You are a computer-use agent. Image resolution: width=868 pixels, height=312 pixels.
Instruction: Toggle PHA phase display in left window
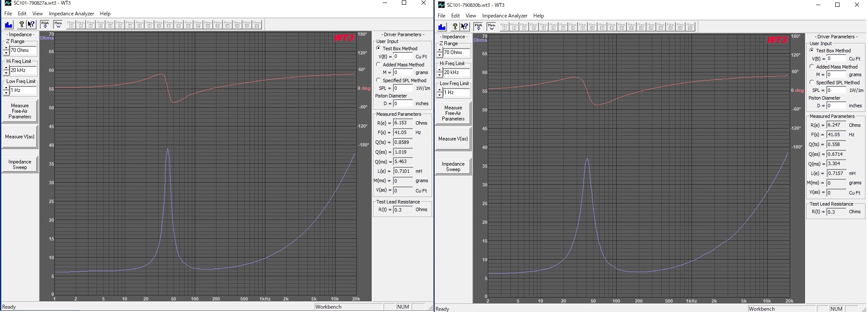coord(45,25)
